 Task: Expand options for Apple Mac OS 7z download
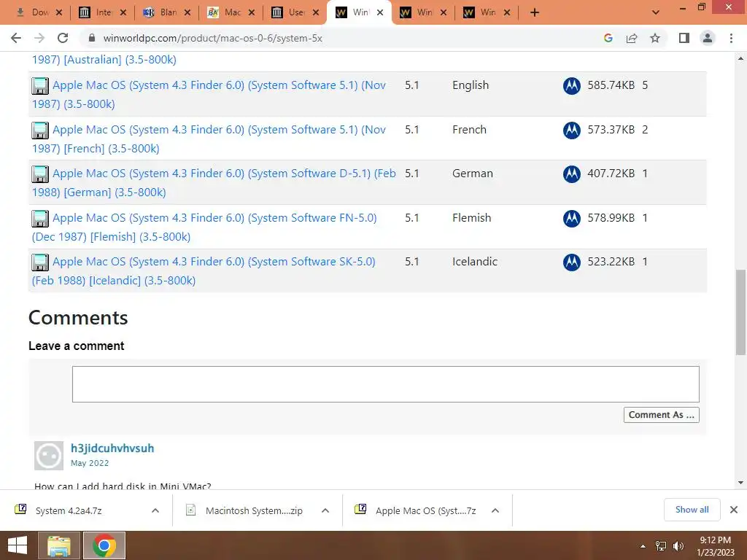495,510
